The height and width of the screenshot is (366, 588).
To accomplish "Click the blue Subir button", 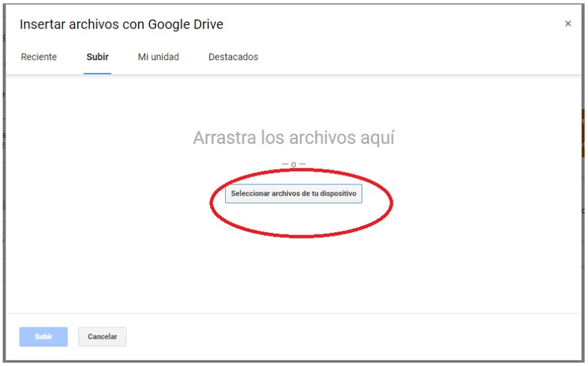I will 43,336.
